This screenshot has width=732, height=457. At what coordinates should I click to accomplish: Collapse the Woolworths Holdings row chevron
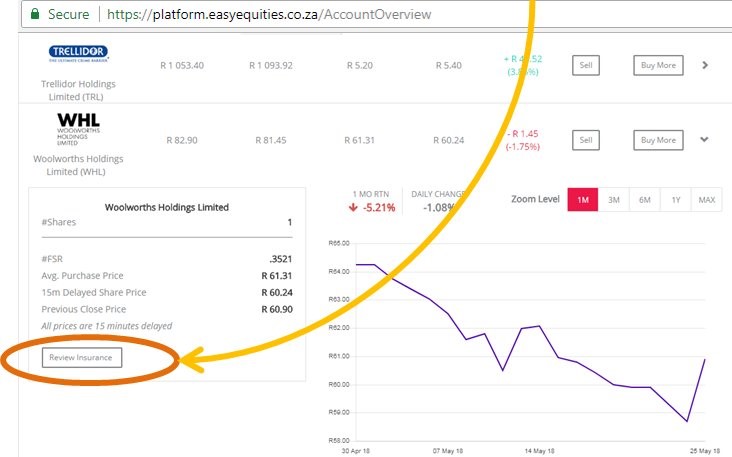(x=705, y=140)
